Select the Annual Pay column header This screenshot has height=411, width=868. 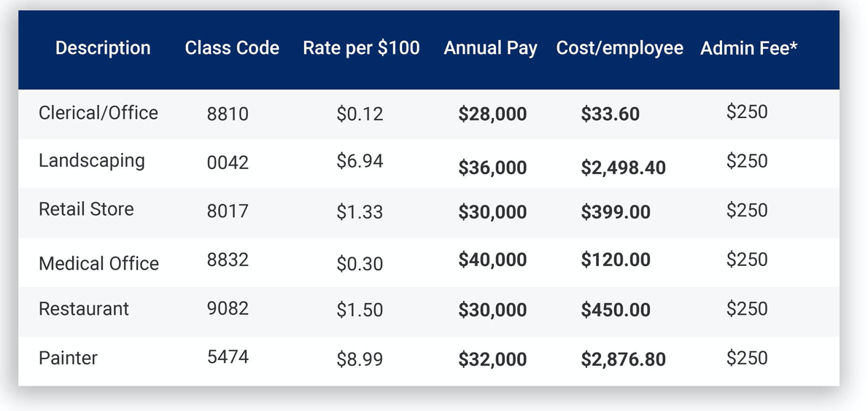click(x=490, y=48)
